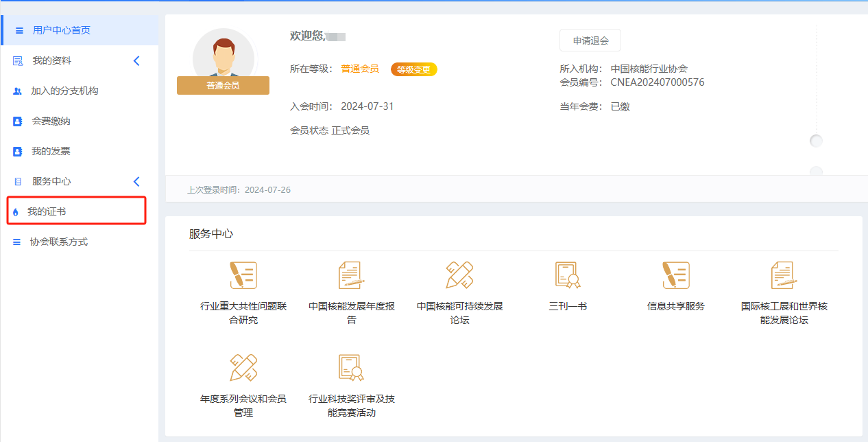
Task: Open 中国核能可持续发展论坛 icon
Action: (x=459, y=276)
